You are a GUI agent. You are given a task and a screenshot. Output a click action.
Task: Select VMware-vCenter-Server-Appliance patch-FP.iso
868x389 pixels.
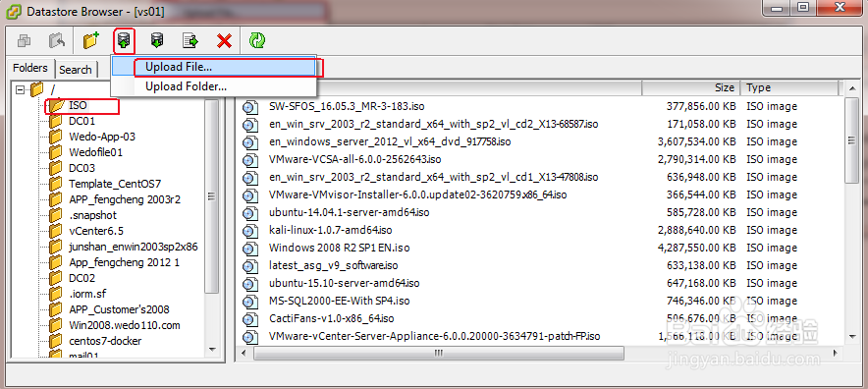pyautogui.click(x=435, y=336)
